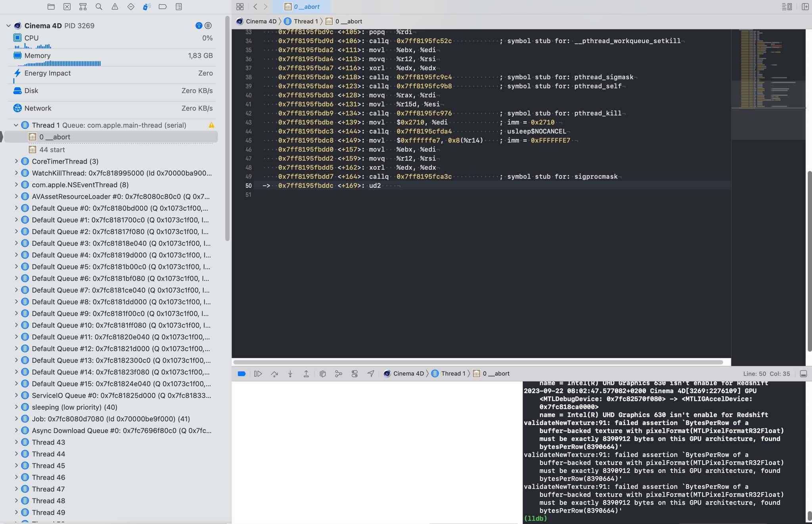This screenshot has height=524, width=812.
Task: Click the continue execution playback icon
Action: [x=257, y=373]
